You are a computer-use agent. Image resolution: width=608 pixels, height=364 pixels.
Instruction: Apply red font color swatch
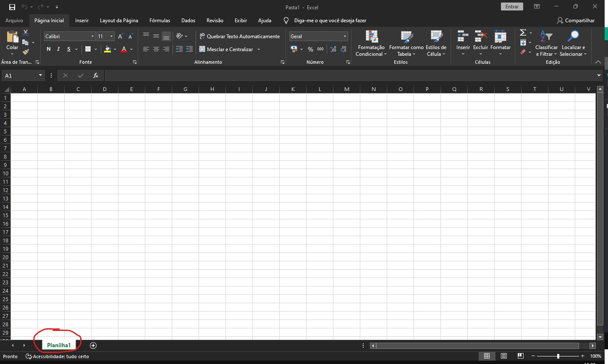124,49
